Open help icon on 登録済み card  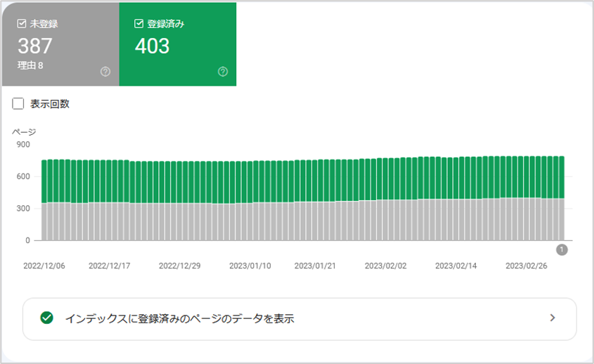tap(223, 72)
